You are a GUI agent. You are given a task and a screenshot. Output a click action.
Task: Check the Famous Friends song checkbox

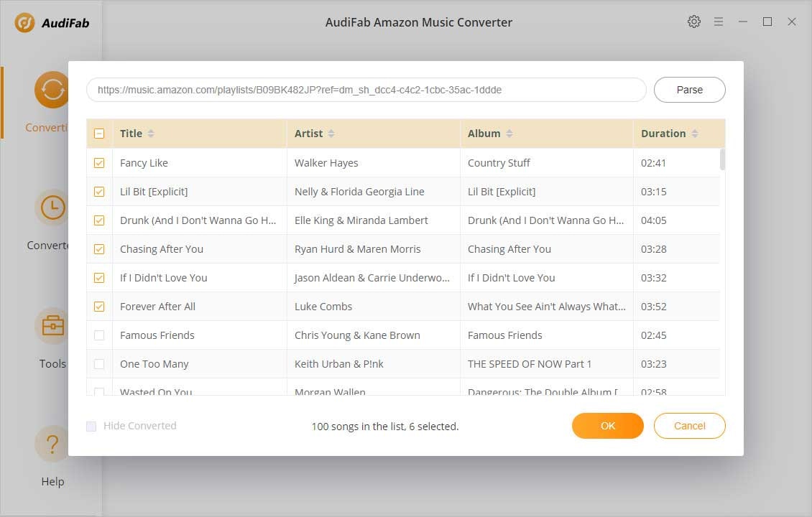pyautogui.click(x=99, y=335)
